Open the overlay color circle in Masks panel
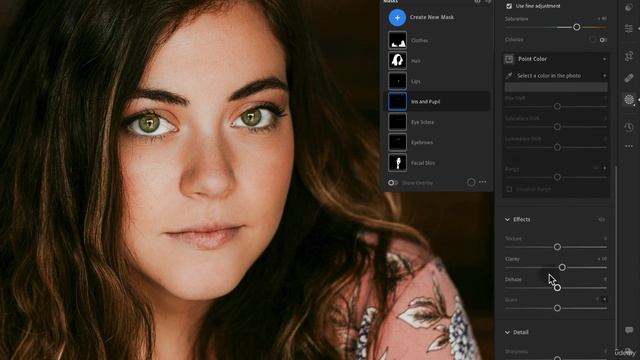This screenshot has height=360, width=640. point(471,182)
